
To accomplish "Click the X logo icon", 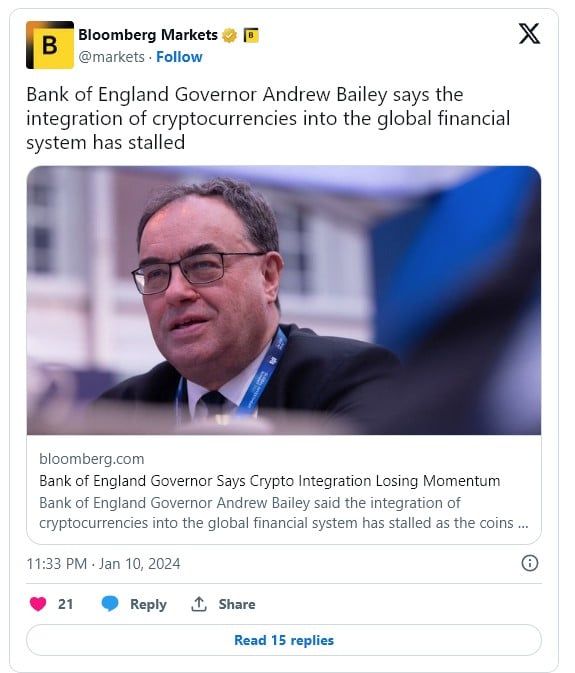I will coord(529,34).
